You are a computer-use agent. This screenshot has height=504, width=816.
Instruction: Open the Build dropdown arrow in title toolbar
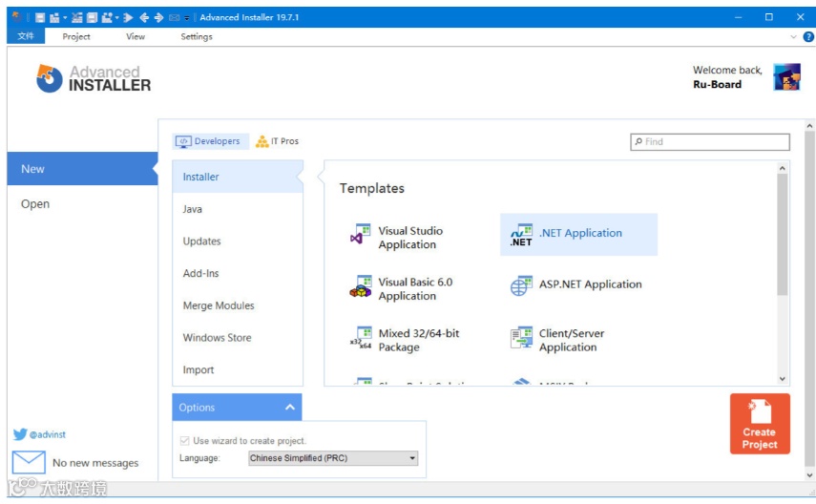point(65,18)
